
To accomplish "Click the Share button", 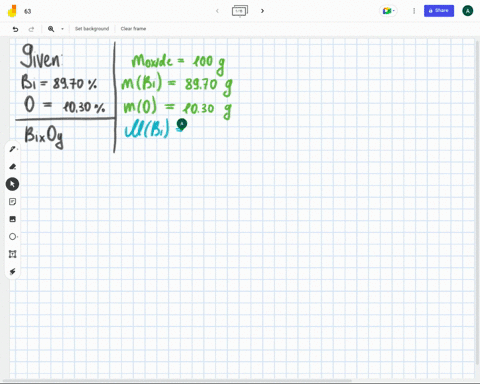I will click(x=439, y=11).
